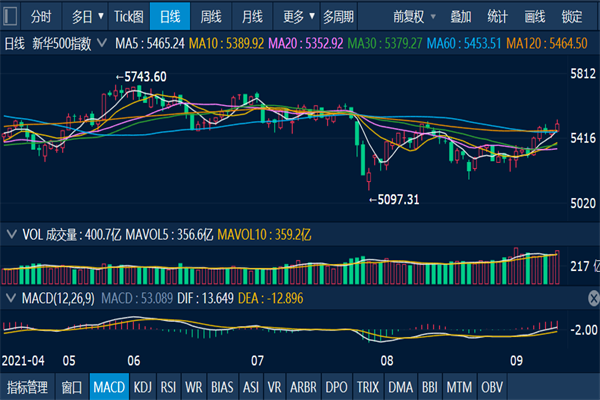
Task: Toggle the 锁定 lock option
Action: pyautogui.click(x=572, y=16)
